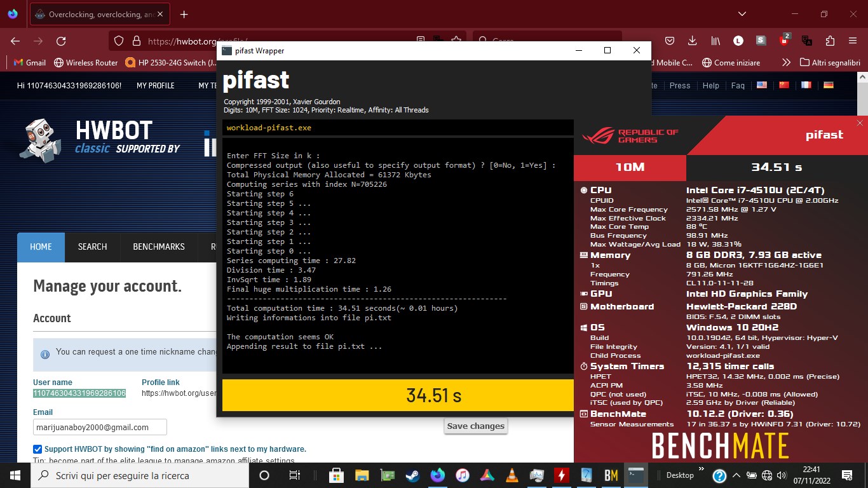Open Task View on the taskbar
Image resolution: width=868 pixels, height=488 pixels.
(295, 475)
